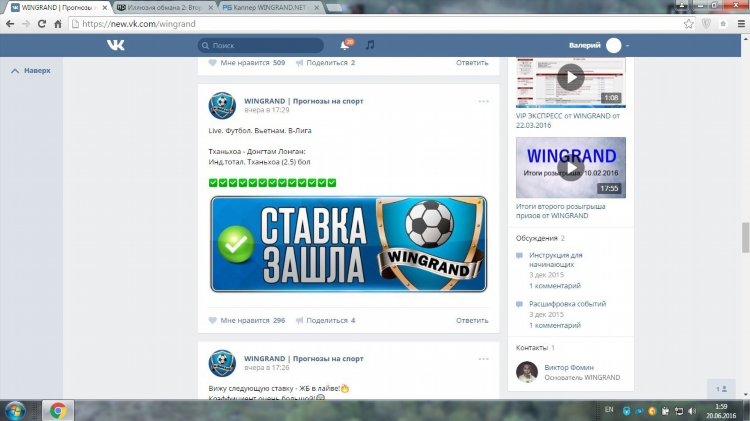750x421 pixels.
Task: Close the Иллюзия обмана 2 tab
Action: pos(210,8)
